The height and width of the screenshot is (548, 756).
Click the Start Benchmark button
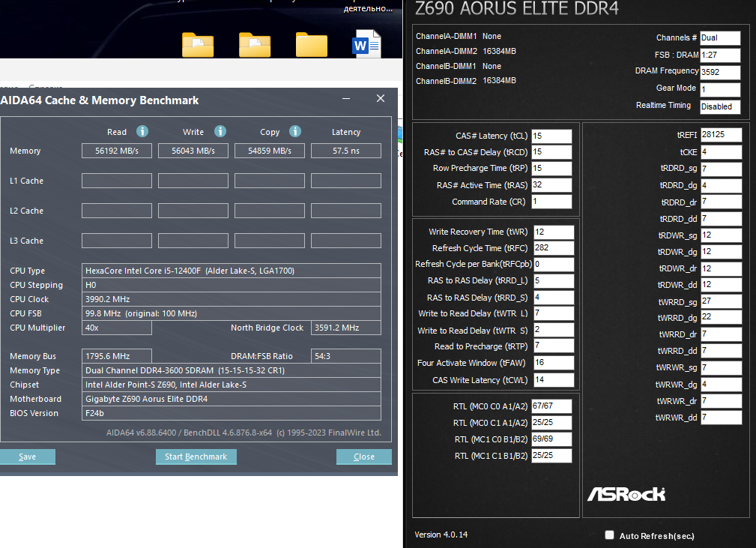click(196, 457)
